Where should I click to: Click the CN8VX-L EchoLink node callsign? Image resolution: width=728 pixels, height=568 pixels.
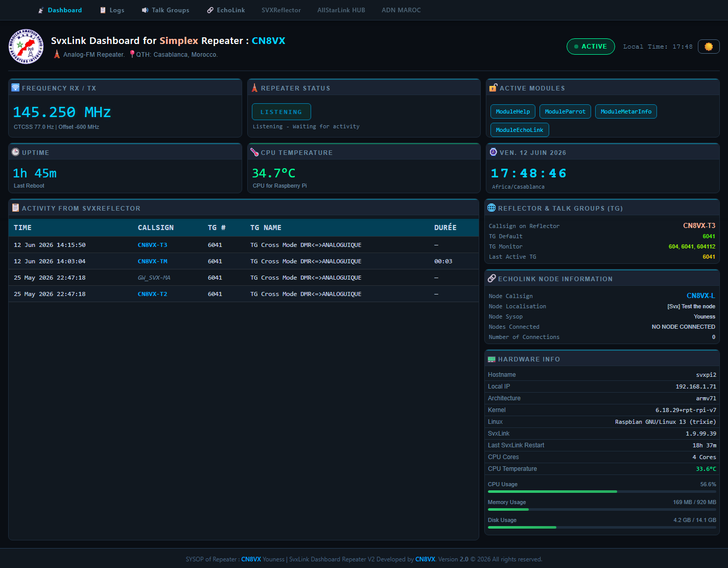coord(700,296)
